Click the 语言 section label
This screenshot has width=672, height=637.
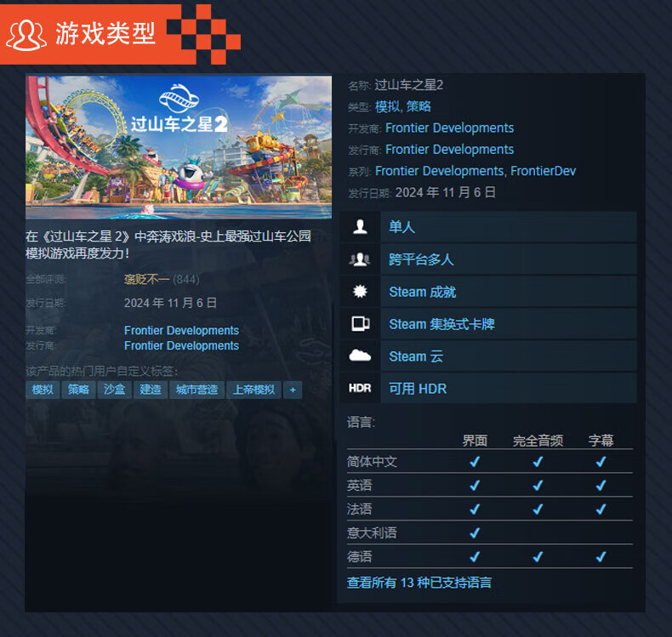pos(361,423)
